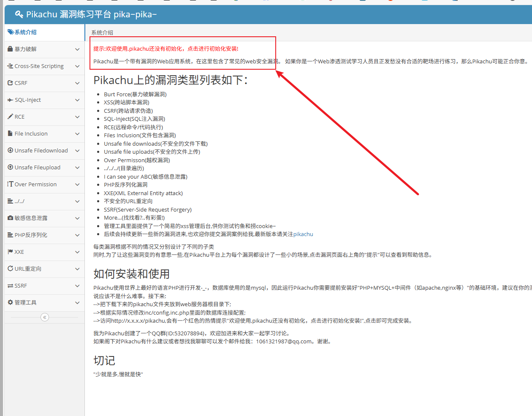Open the 系统介绍 sidebar item
Image resolution: width=532 pixels, height=416 pixels.
pyautogui.click(x=44, y=33)
